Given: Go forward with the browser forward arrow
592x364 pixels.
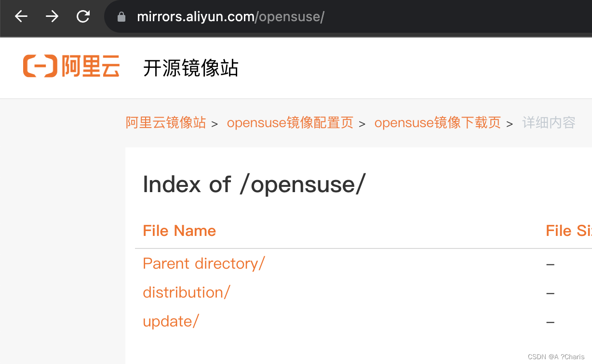Looking at the screenshot, I should tap(52, 16).
